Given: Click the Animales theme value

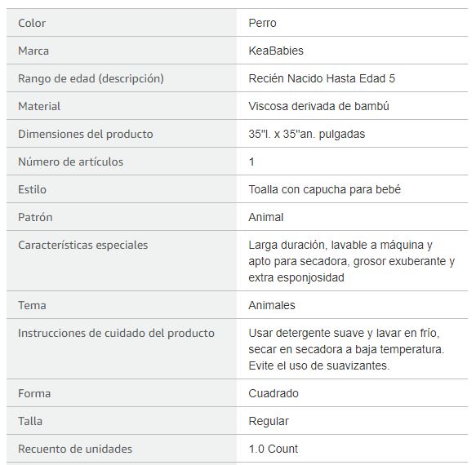Looking at the screenshot, I should pyautogui.click(x=272, y=305).
